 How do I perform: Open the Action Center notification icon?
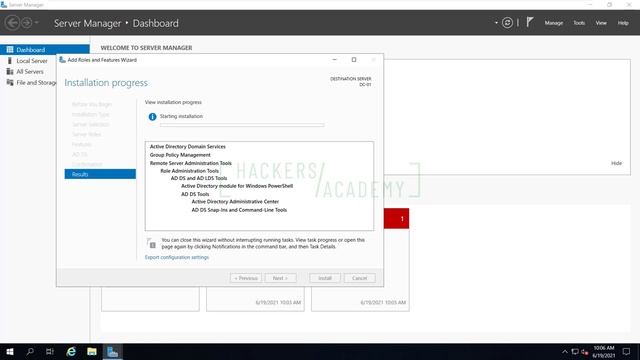(626, 351)
